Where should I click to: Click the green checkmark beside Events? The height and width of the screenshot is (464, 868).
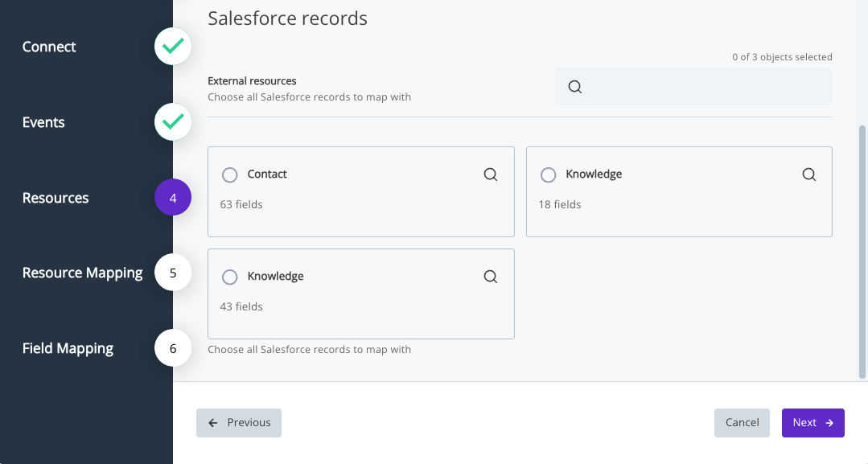coord(172,122)
